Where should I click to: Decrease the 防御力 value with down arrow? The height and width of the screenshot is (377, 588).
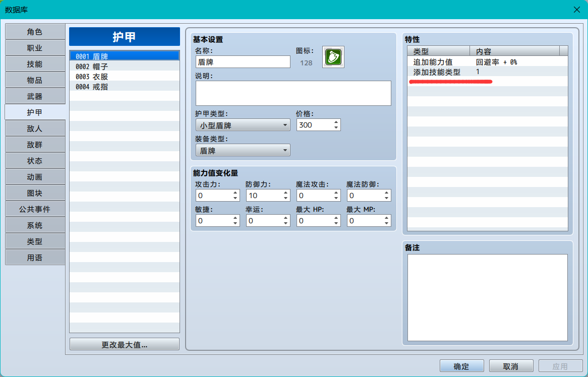[286, 198]
